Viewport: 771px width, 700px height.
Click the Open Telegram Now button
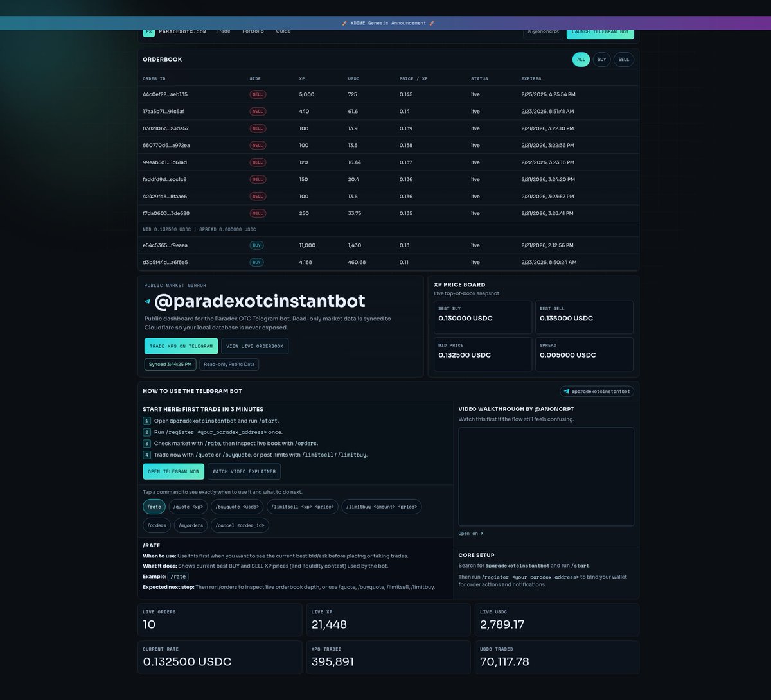coord(173,471)
